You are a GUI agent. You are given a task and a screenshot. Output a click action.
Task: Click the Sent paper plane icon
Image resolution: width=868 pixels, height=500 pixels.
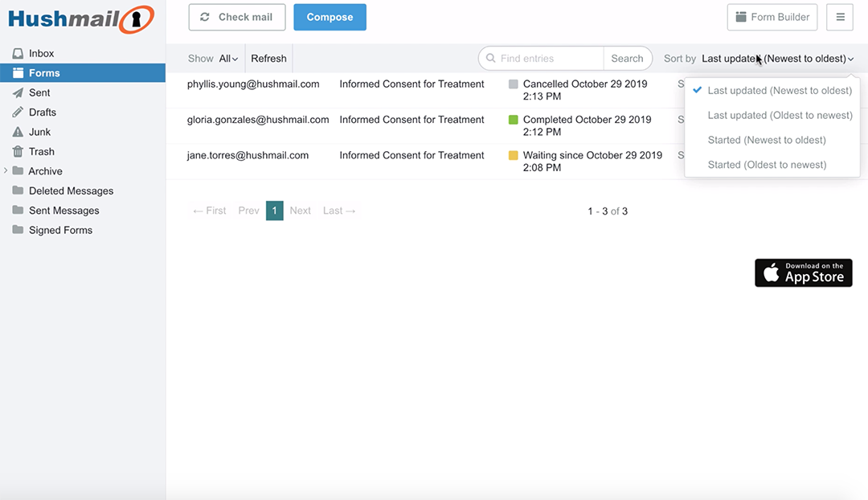[x=18, y=93]
